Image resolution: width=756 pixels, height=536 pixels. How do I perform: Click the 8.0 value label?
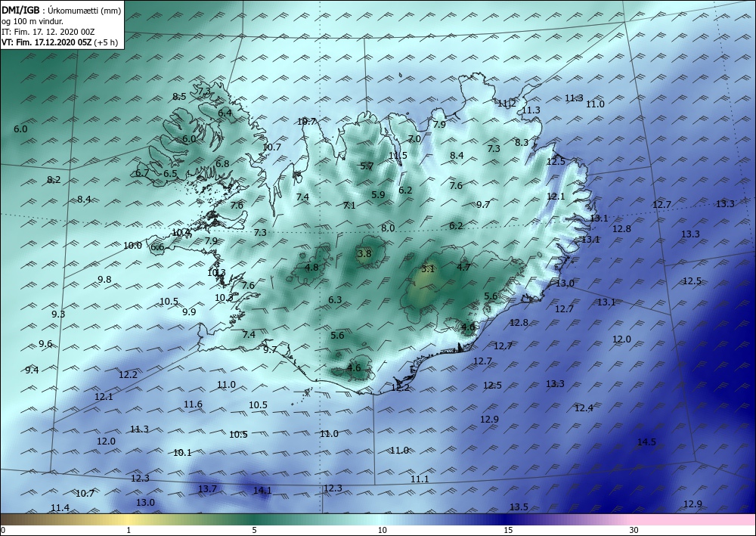pyautogui.click(x=388, y=228)
